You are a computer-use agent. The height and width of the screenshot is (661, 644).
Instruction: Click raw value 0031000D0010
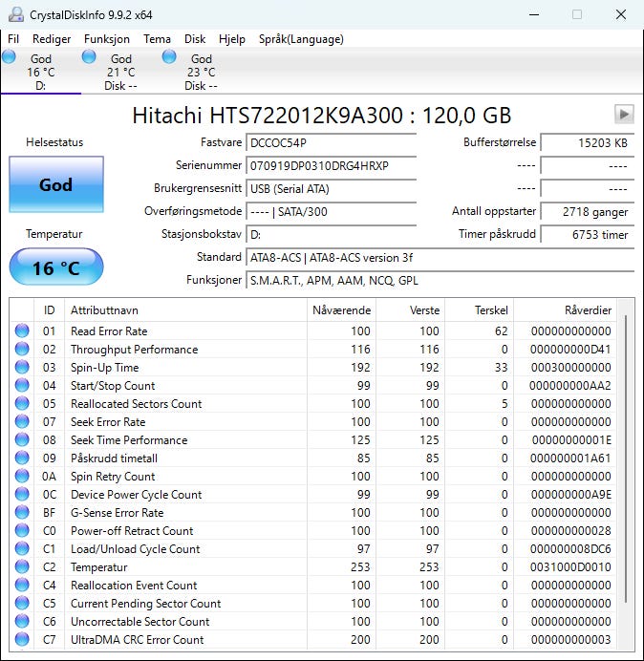point(570,567)
